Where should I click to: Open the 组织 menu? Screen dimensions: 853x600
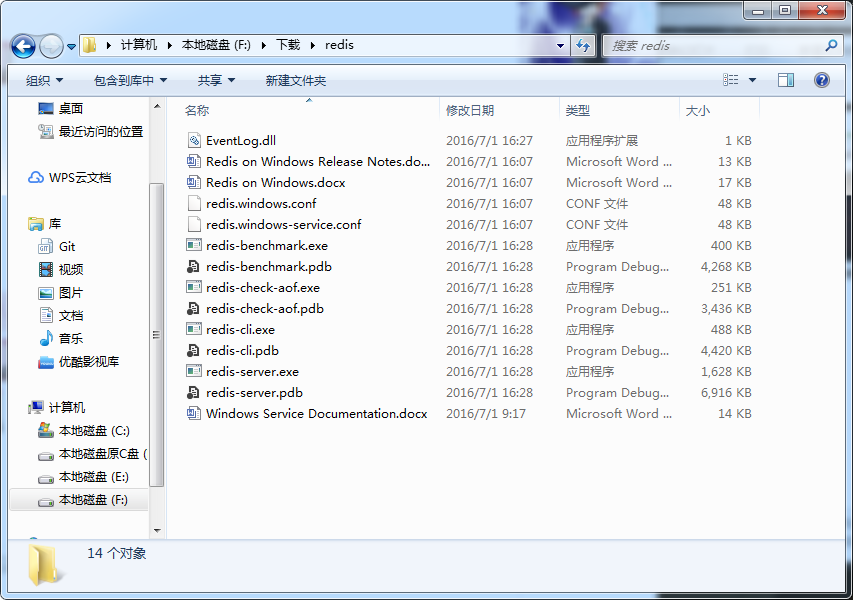click(44, 81)
